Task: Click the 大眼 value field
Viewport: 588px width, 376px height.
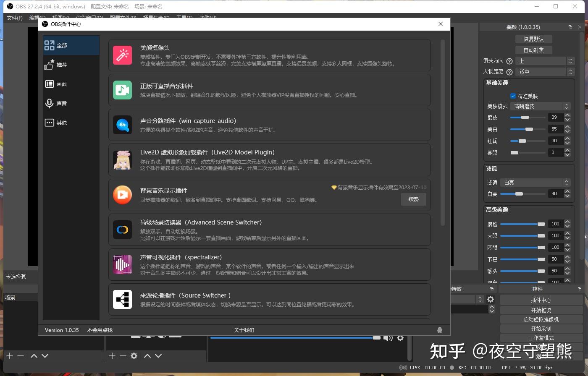Action: [x=556, y=235]
